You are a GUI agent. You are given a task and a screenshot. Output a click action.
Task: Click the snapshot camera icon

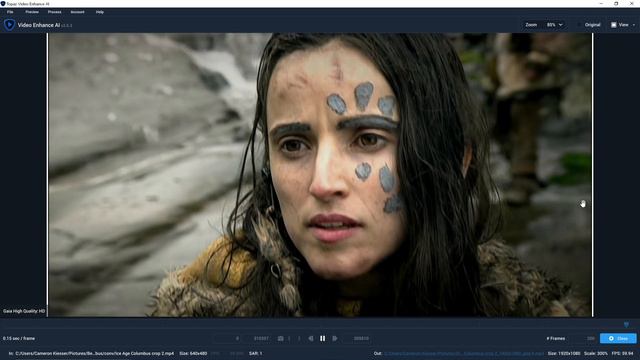point(280,338)
